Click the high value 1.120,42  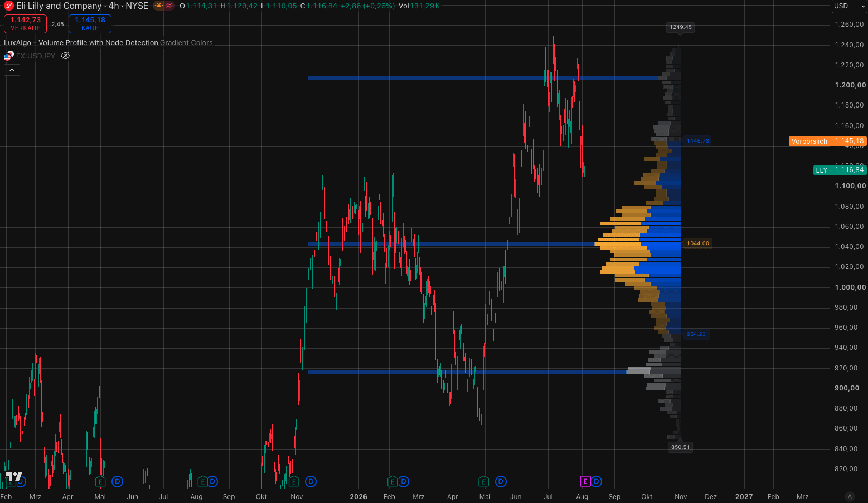point(243,6)
